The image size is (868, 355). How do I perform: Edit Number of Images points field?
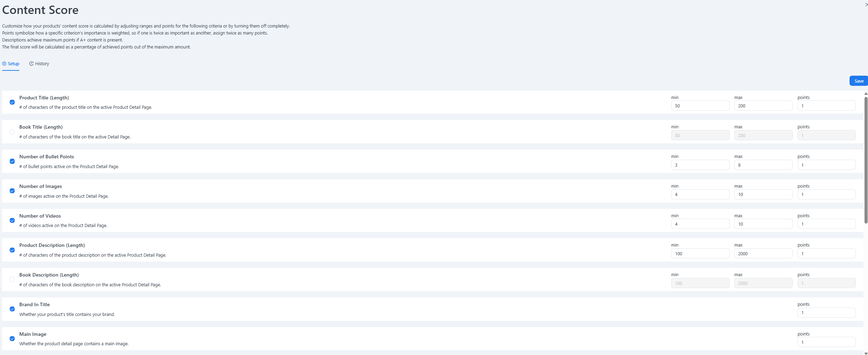(827, 194)
